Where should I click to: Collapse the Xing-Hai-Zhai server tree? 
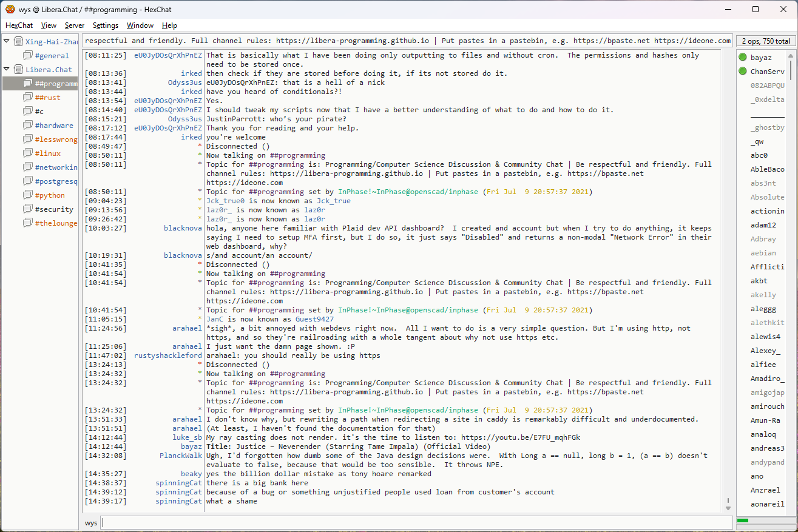click(x=7, y=41)
